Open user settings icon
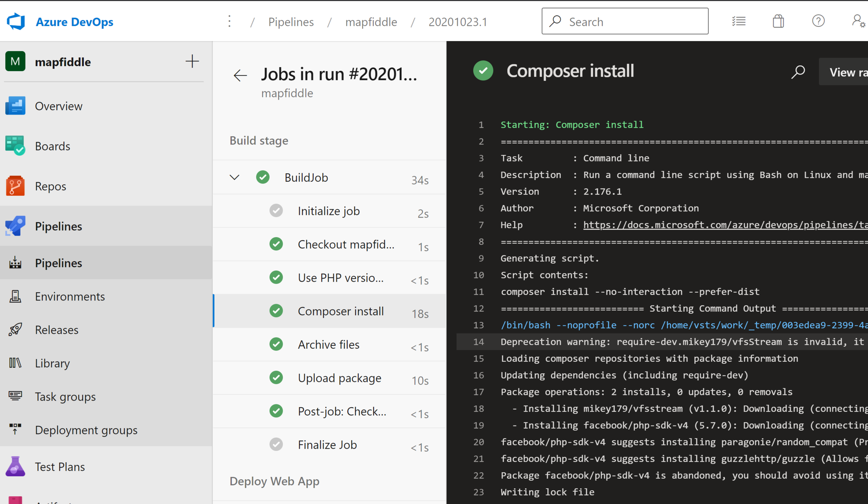The image size is (868, 504). click(858, 21)
